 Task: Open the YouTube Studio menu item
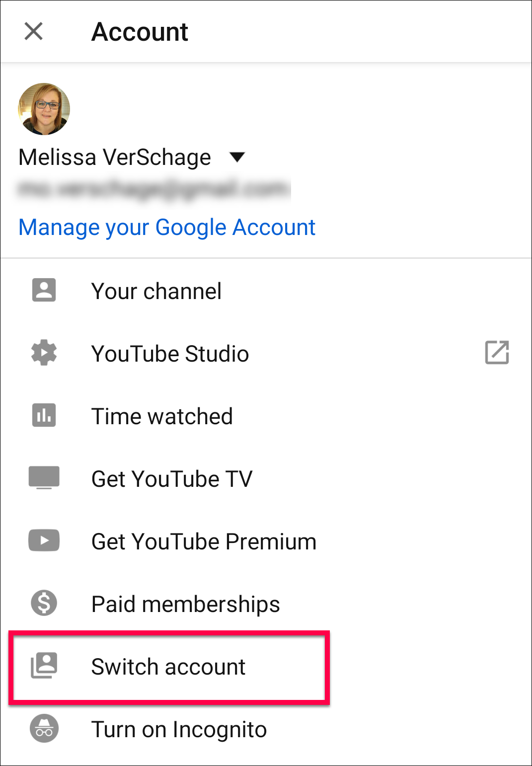click(266, 354)
